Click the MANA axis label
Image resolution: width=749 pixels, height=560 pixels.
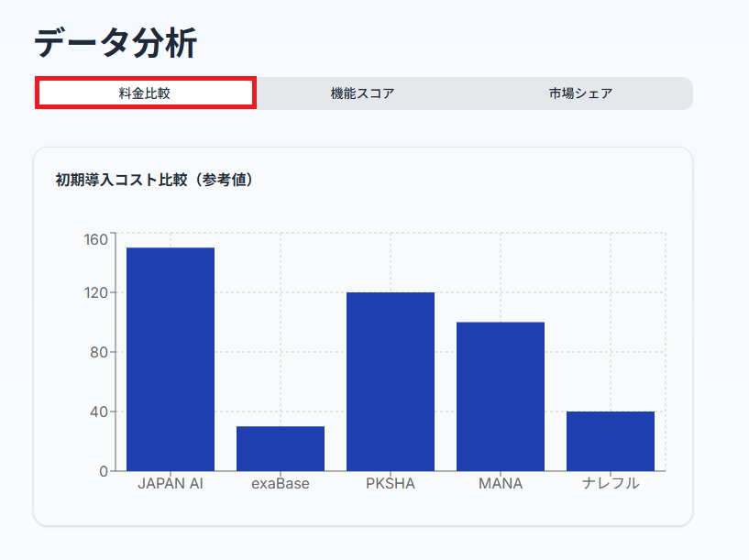coord(501,484)
